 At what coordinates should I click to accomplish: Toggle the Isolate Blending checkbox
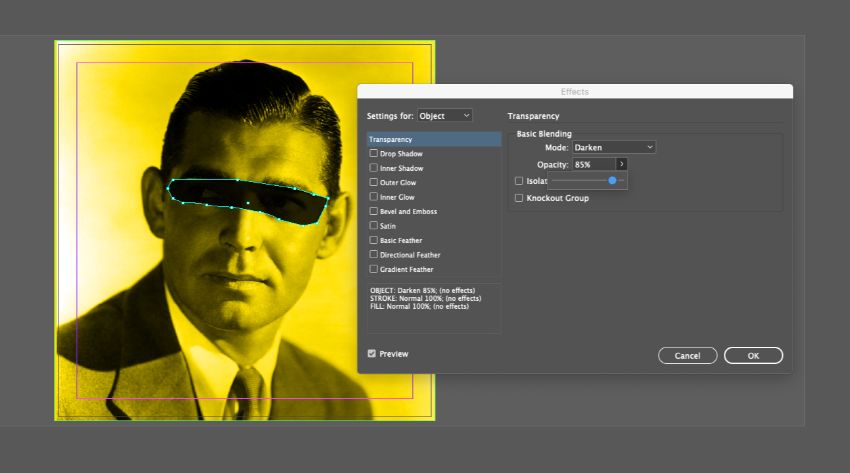(519, 181)
